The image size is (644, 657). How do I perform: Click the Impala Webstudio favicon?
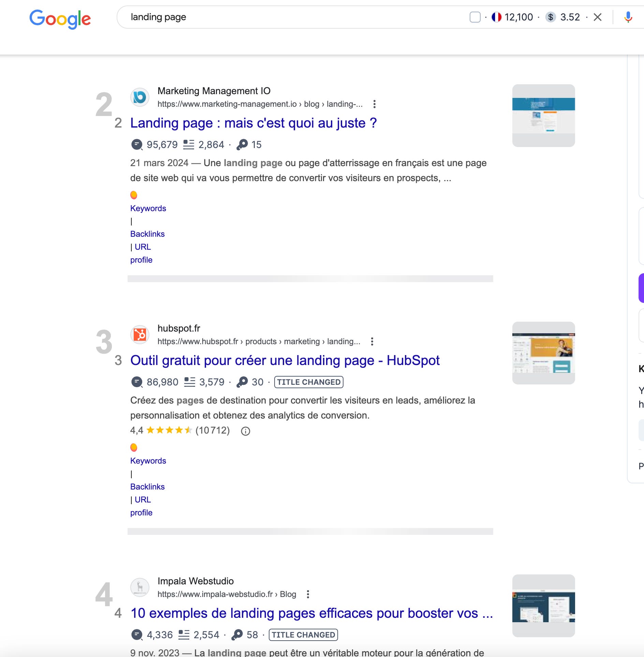(x=140, y=587)
